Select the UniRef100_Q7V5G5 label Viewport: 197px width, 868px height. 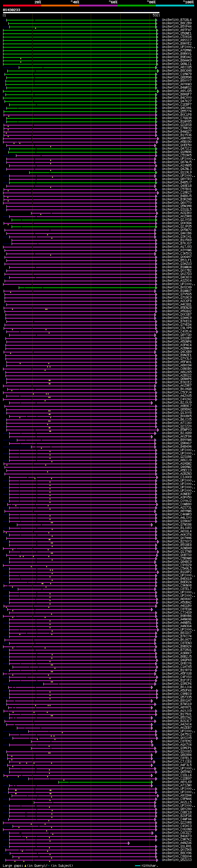tap(177, 294)
